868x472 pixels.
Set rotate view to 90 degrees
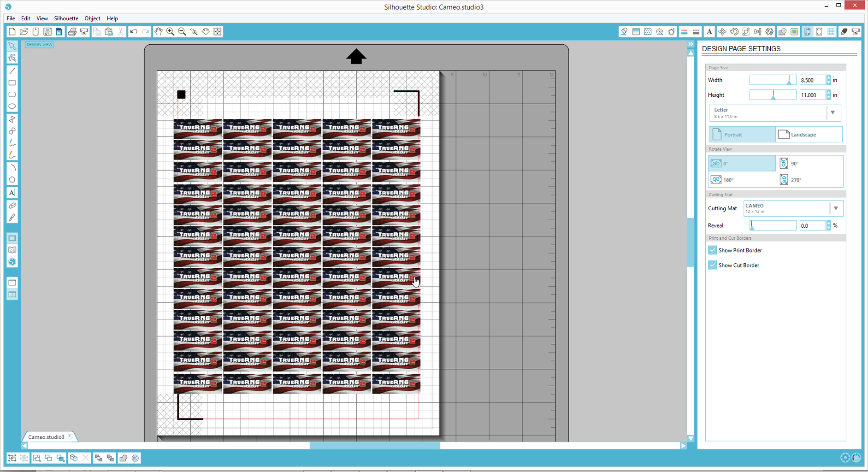(809, 163)
